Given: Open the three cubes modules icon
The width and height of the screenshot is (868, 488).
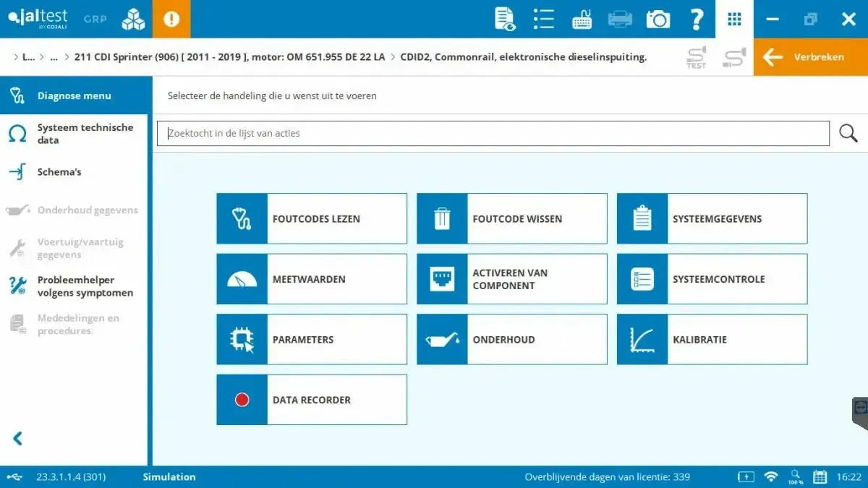Looking at the screenshot, I should pyautogui.click(x=133, y=20).
